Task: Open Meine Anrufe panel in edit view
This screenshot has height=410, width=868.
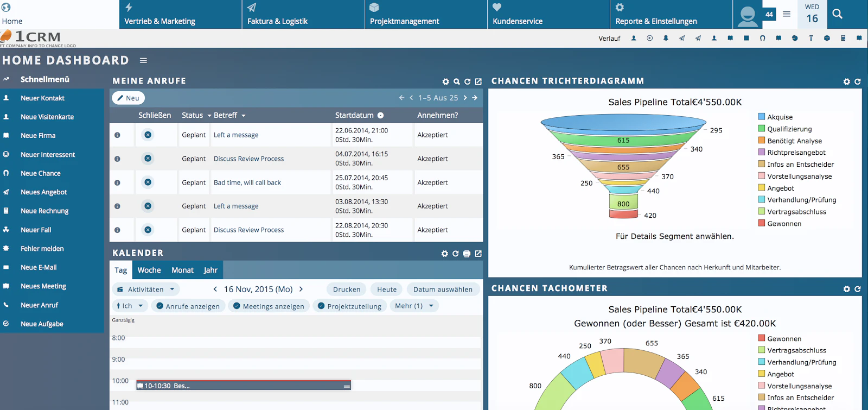Action: [x=478, y=81]
